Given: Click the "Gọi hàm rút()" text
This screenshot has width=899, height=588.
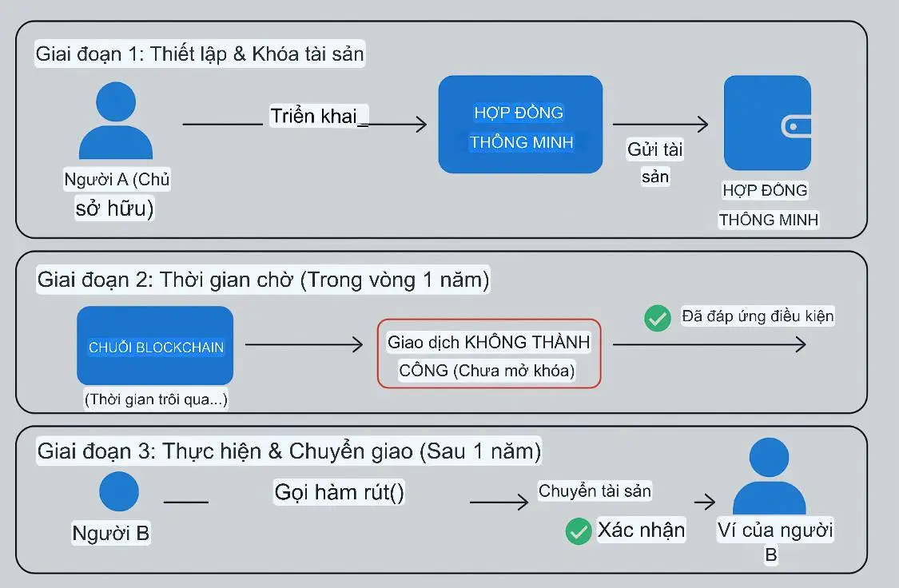Looking at the screenshot, I should 340,491.
